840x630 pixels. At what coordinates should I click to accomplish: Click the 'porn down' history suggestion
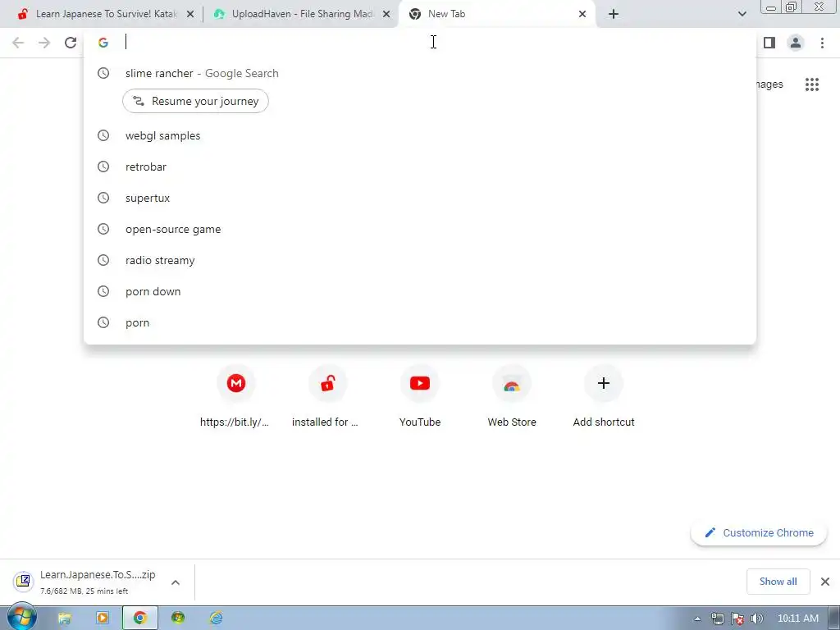pos(419,291)
